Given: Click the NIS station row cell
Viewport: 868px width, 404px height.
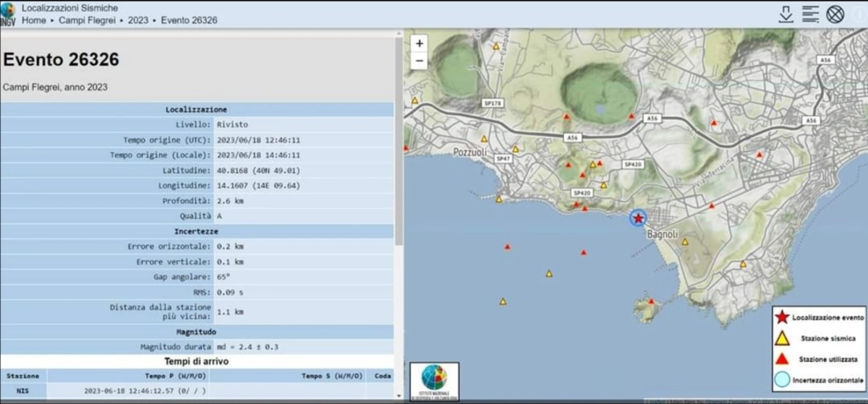Looking at the screenshot, I should tap(24, 390).
